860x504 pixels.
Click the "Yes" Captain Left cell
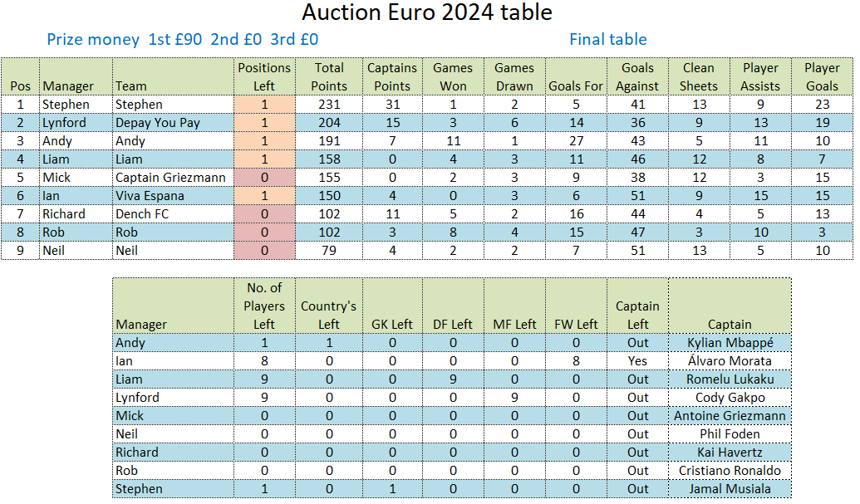point(638,361)
